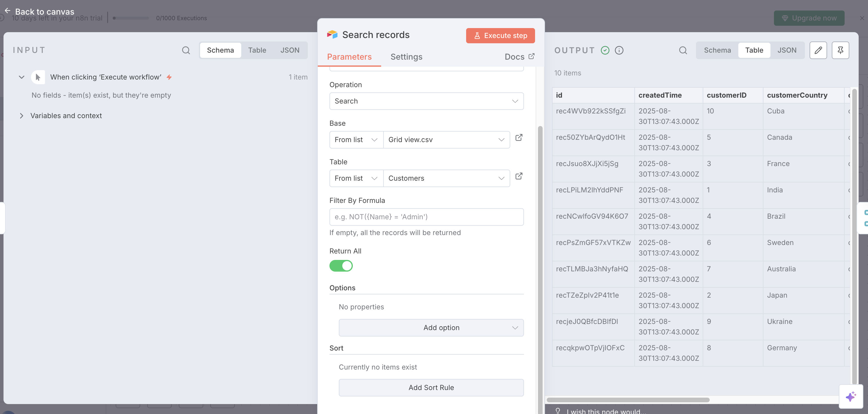Click the output panel vertical scrollbar
868x414 pixels.
point(854,236)
